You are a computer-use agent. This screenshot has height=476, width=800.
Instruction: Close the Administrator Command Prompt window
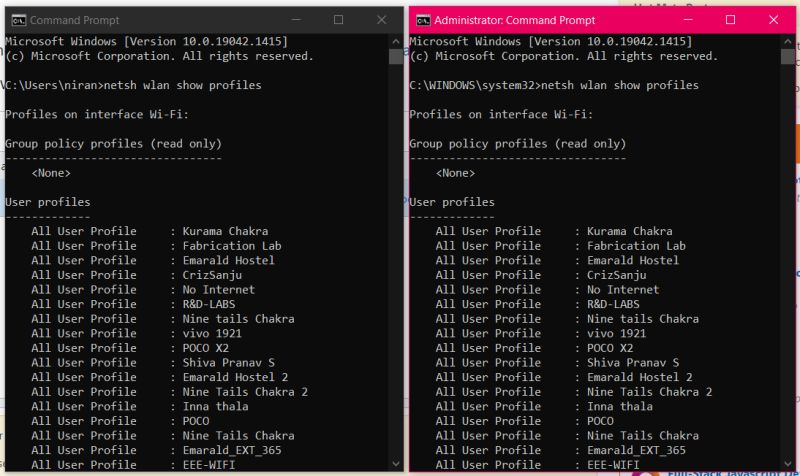pos(773,20)
